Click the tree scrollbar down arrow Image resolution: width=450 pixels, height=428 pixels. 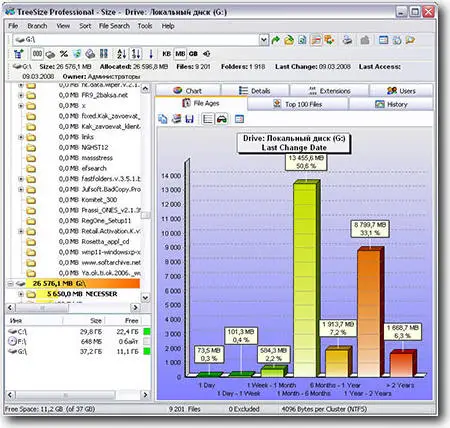point(145,298)
